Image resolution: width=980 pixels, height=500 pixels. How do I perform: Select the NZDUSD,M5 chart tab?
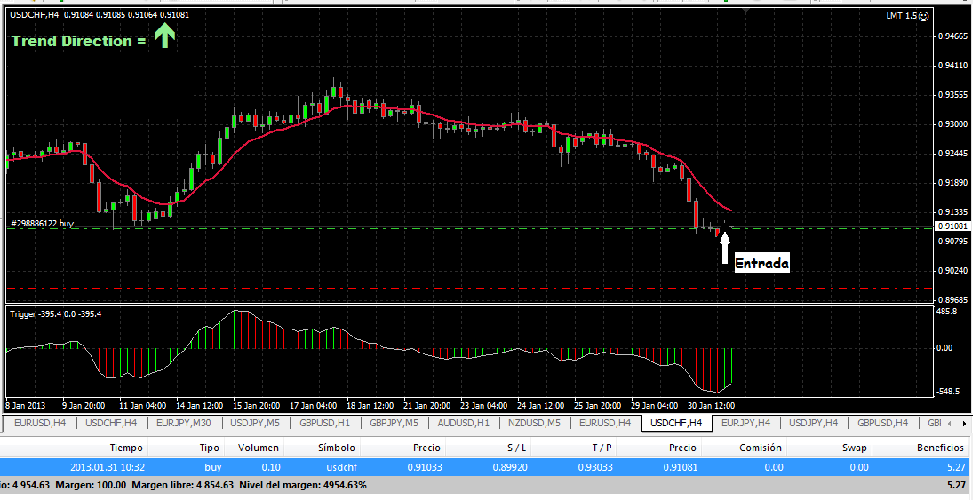(x=534, y=423)
